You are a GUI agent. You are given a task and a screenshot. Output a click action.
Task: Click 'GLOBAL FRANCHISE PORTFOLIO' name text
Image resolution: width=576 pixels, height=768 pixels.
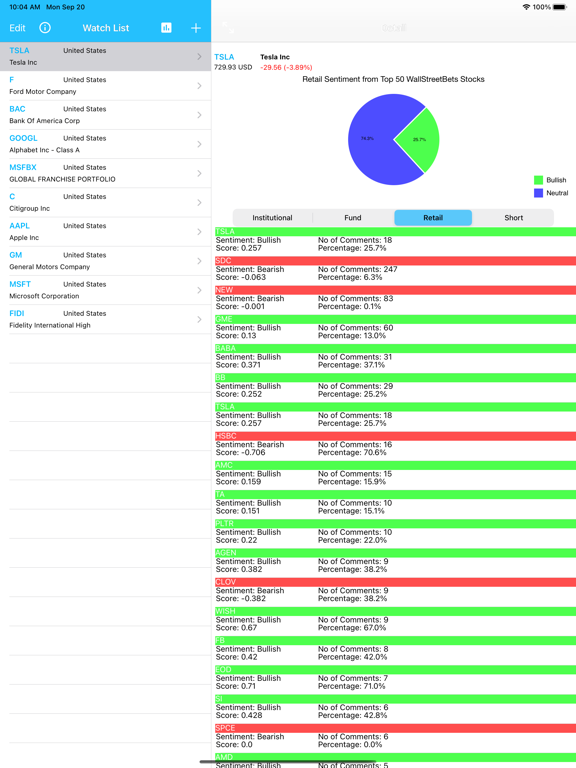pos(62,179)
